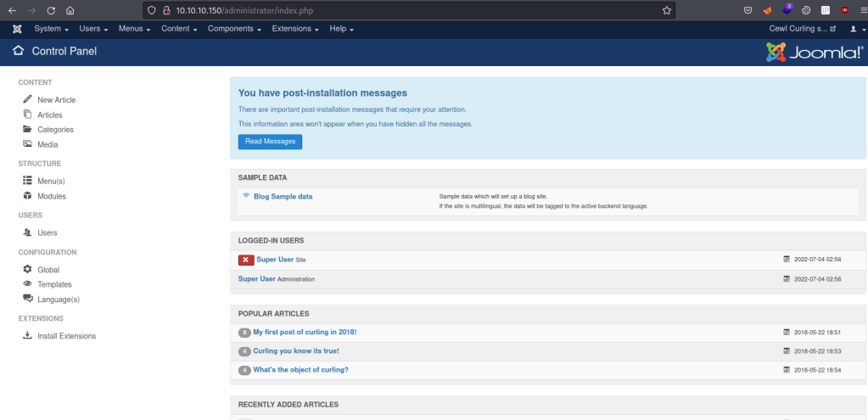Viewport: 868px width, 420px height.
Task: Click the Media image icon in sidebar
Action: [x=28, y=144]
